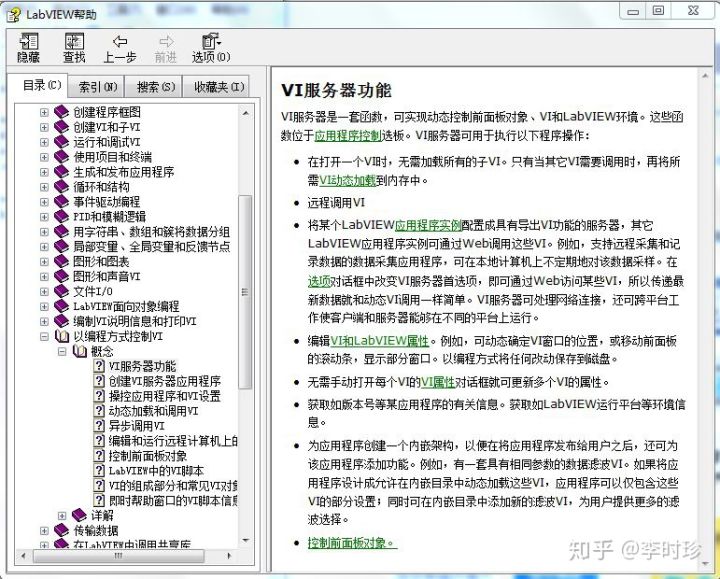Select VI的组成部分和常见VI对象 topic
Screen dimensions: 720x579
click(173, 485)
